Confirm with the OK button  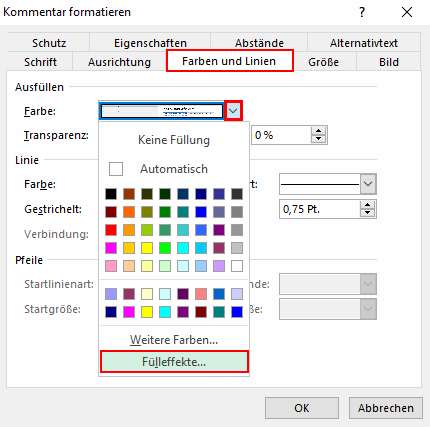coord(302,408)
